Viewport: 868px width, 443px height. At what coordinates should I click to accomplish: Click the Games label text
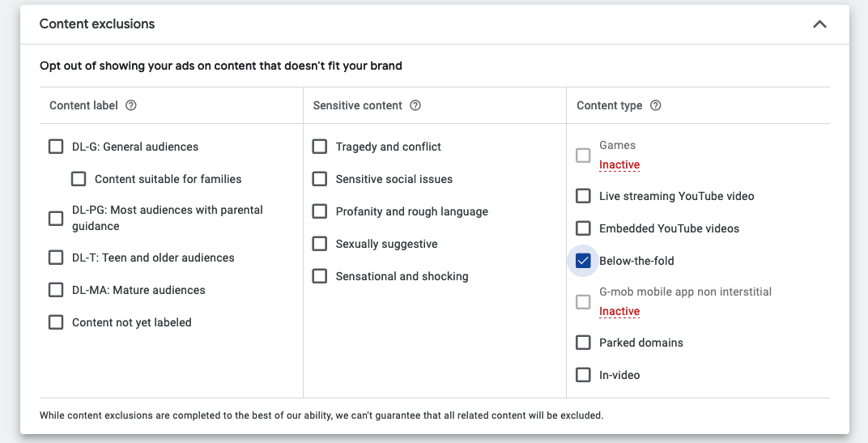click(x=617, y=145)
